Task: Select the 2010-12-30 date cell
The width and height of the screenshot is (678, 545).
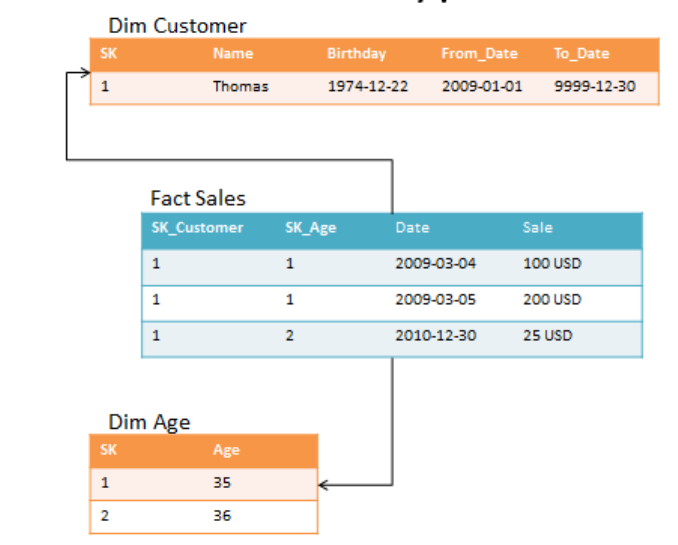Action: point(435,335)
